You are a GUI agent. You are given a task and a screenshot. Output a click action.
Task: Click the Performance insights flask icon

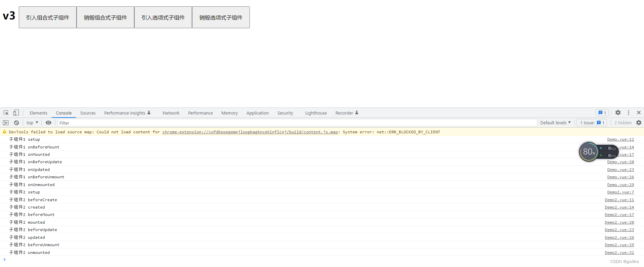(x=149, y=113)
